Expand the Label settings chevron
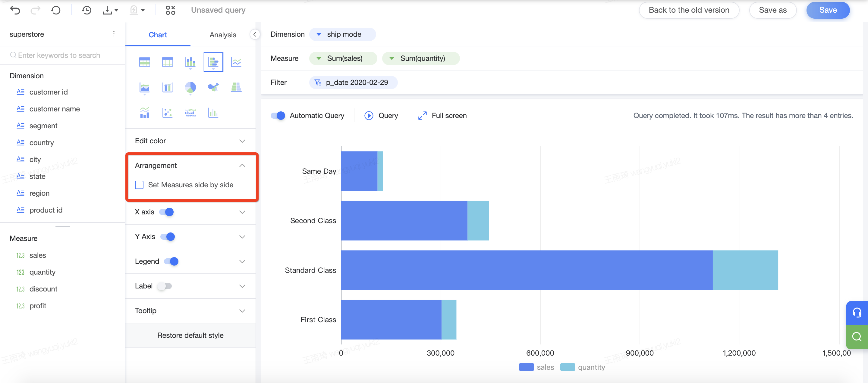Screen dimensions: 868x383 coord(242,286)
